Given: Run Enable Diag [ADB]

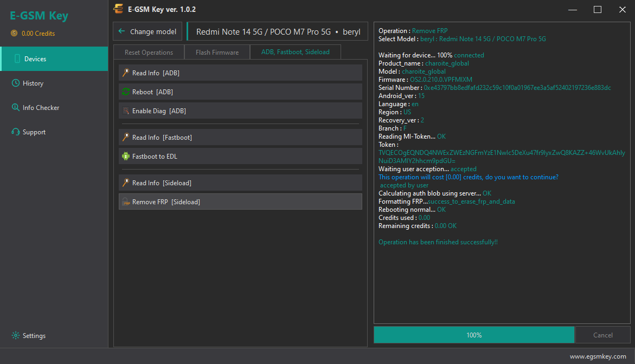Looking at the screenshot, I should [241, 111].
